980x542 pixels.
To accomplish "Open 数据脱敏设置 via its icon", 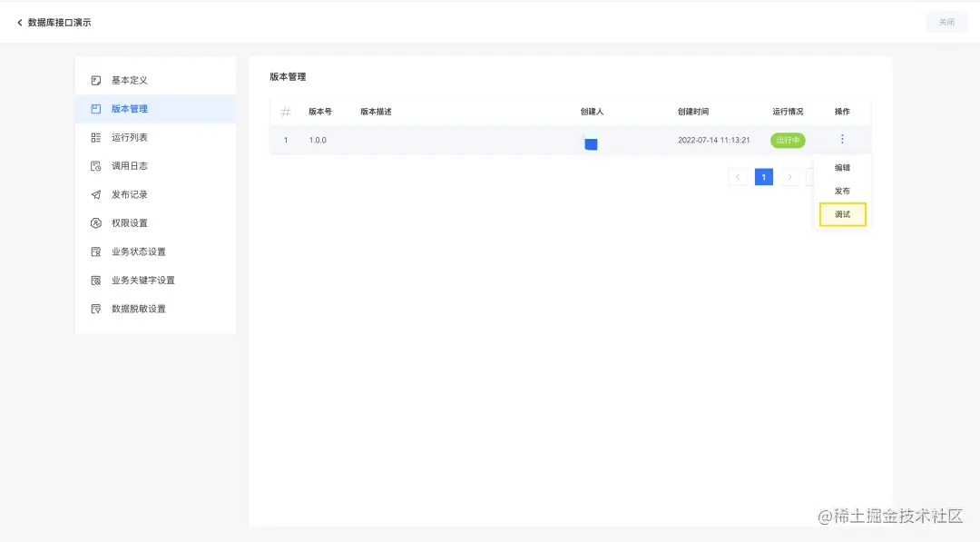I will pyautogui.click(x=95, y=309).
